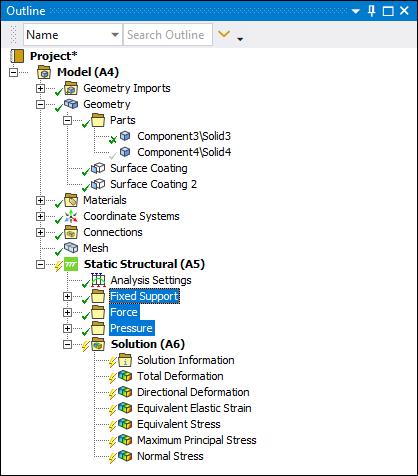Viewport: 418px width, 476px height.
Task: Click the Analysis Settings graph icon
Action: (x=98, y=280)
